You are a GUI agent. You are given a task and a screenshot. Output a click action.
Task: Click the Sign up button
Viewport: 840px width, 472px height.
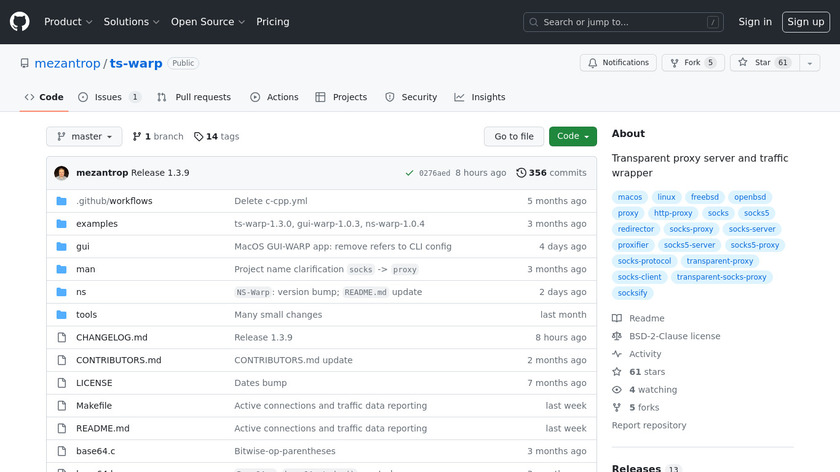[805, 22]
